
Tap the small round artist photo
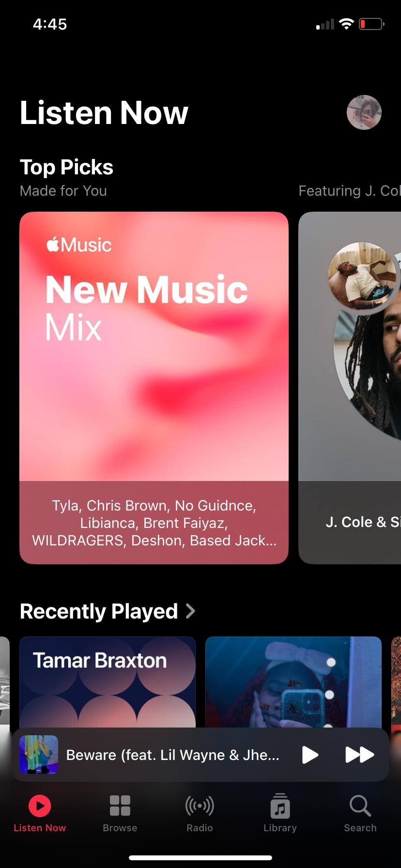click(362, 276)
